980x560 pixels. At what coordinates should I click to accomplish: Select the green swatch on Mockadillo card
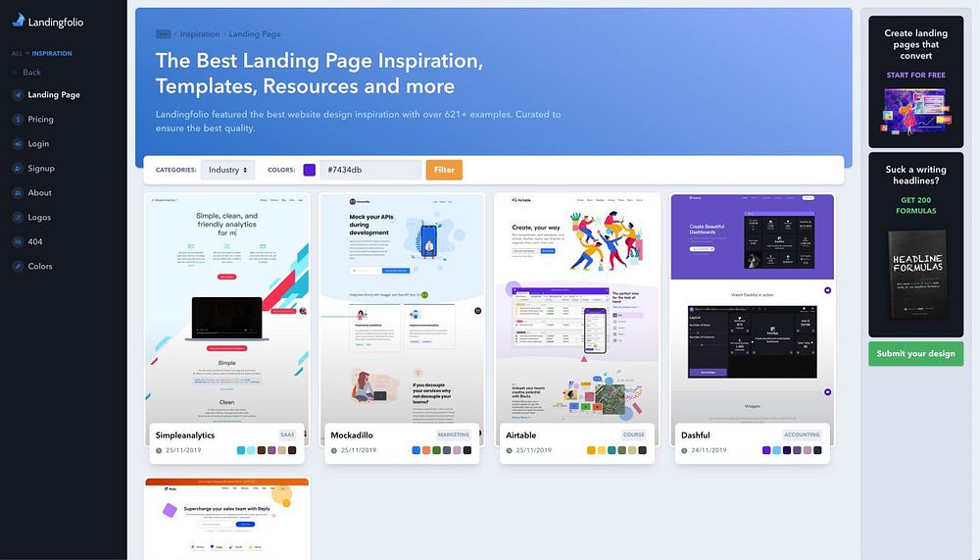[x=436, y=450]
